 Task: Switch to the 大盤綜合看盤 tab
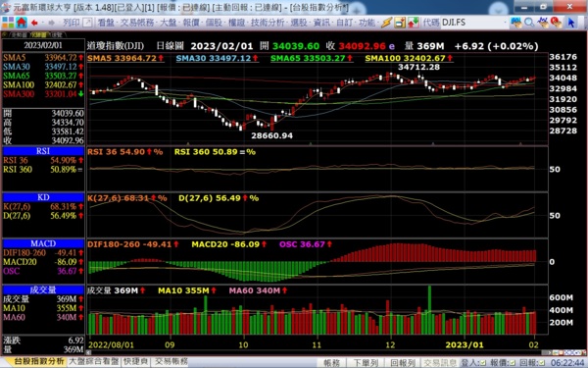pyautogui.click(x=94, y=361)
